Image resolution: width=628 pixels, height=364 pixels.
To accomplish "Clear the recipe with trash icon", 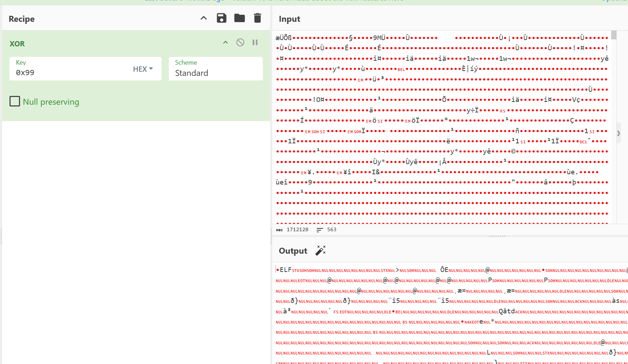I will click(x=257, y=18).
